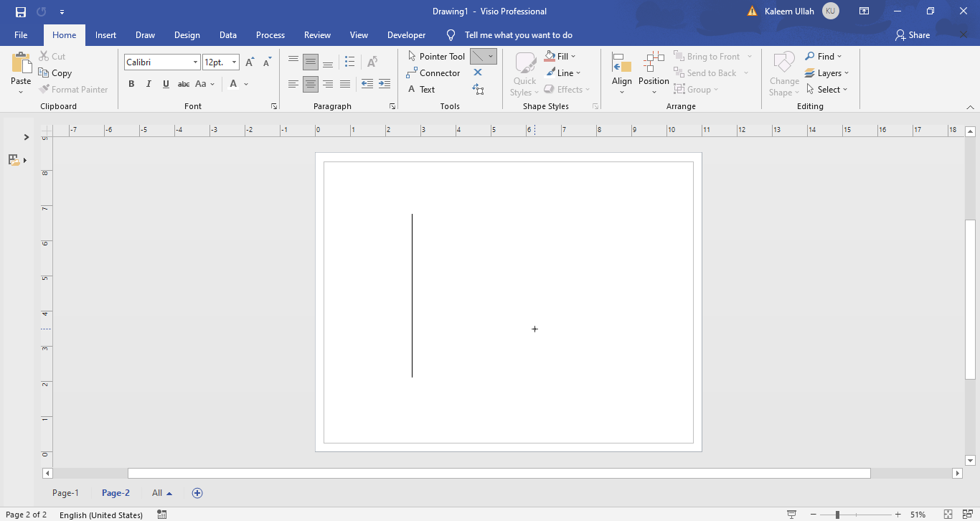Switch to the Page-1 sheet tab
The height and width of the screenshot is (521, 980).
pyautogui.click(x=65, y=493)
